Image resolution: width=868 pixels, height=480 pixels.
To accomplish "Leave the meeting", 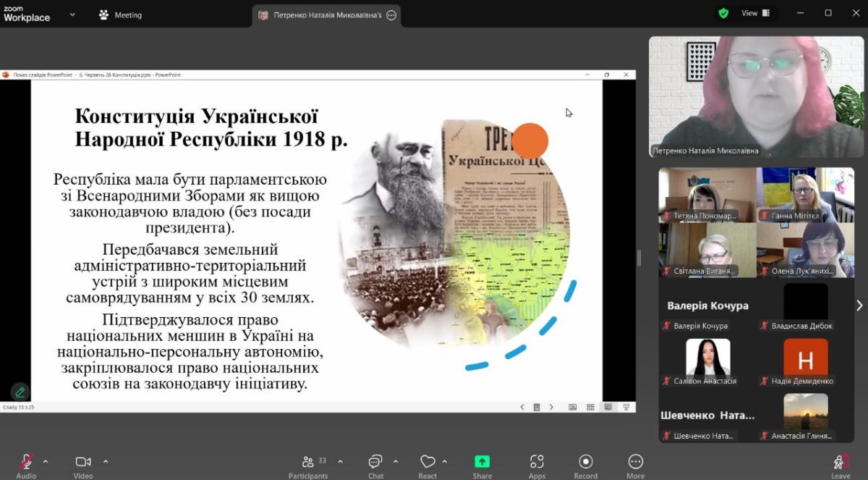I will pyautogui.click(x=841, y=463).
